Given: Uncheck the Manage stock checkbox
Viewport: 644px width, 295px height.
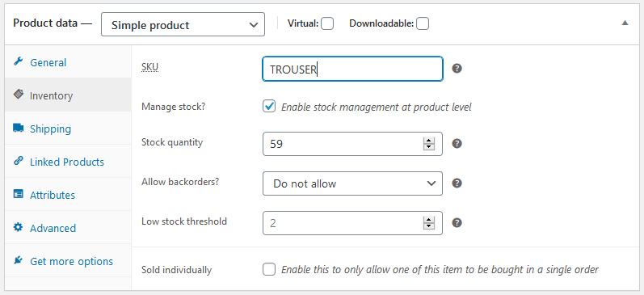Looking at the screenshot, I should tap(269, 107).
